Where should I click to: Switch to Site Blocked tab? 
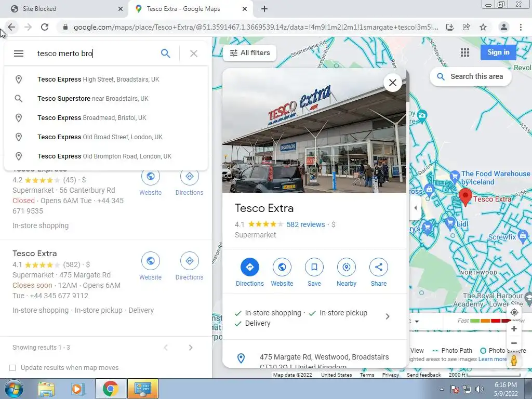coord(64,9)
